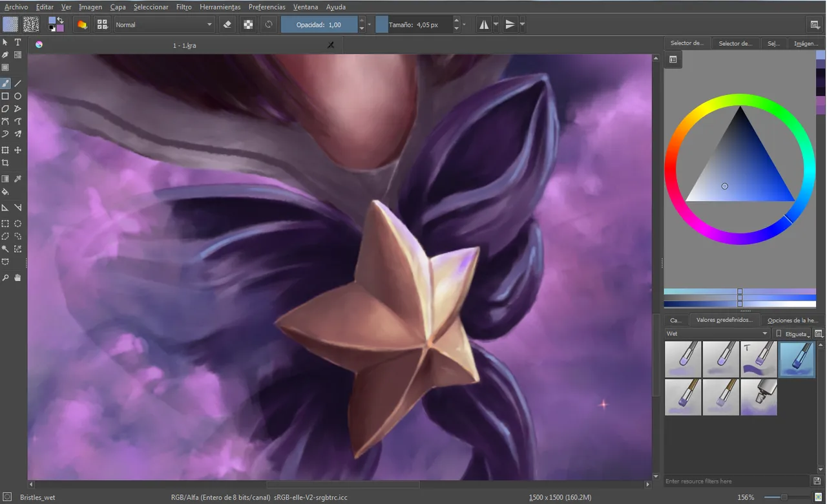
Task: Adjust the Opacidad slider
Action: [319, 25]
